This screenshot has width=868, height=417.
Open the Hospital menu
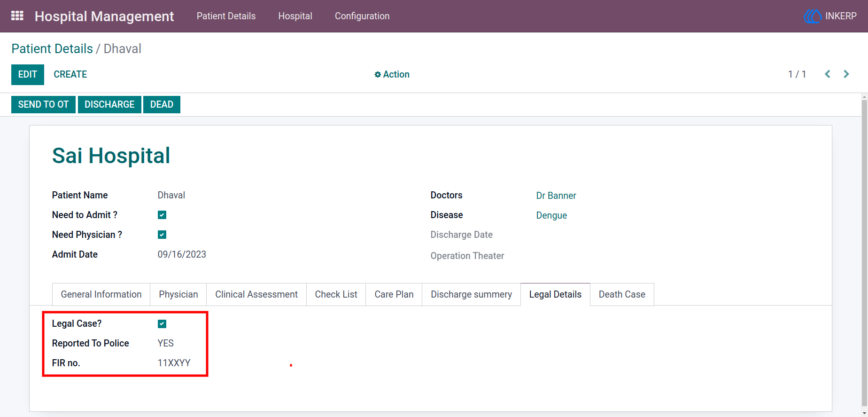click(x=295, y=16)
